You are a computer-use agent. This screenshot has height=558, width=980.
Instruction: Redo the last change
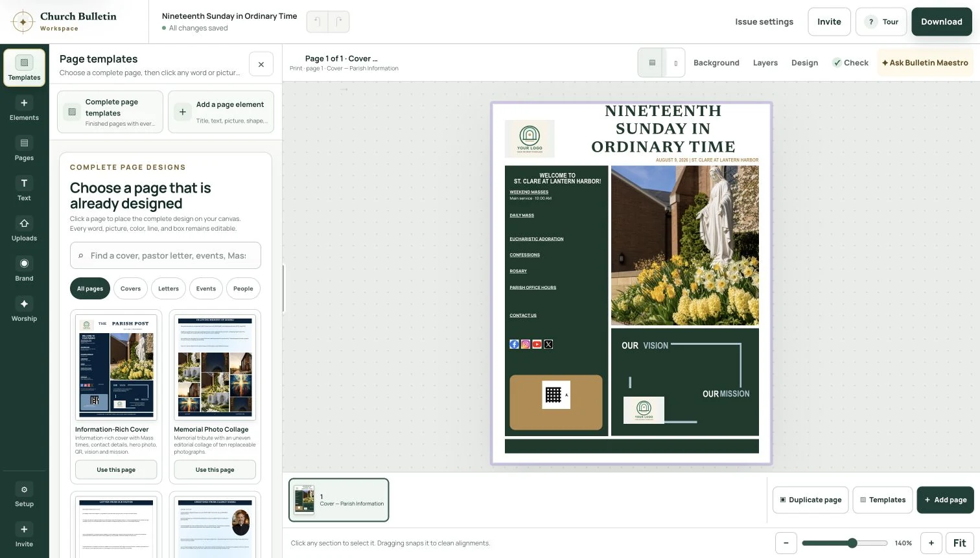click(x=339, y=21)
